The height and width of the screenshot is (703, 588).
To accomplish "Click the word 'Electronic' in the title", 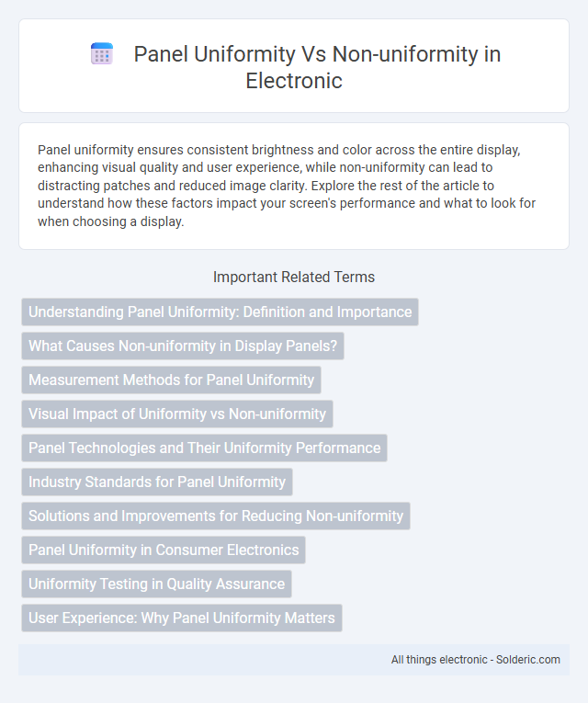I will [294, 81].
